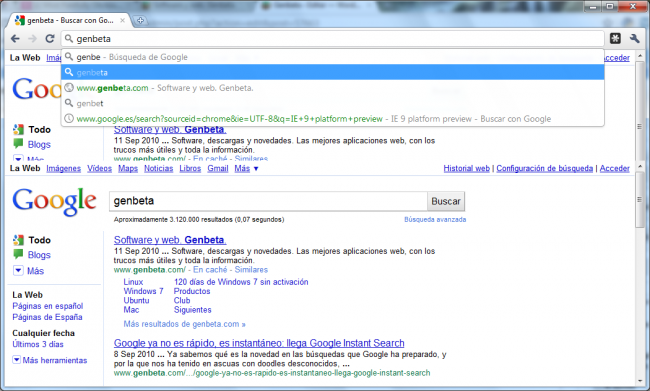650x391 pixels.
Task: Open the Mac sitelink
Action: click(131, 310)
